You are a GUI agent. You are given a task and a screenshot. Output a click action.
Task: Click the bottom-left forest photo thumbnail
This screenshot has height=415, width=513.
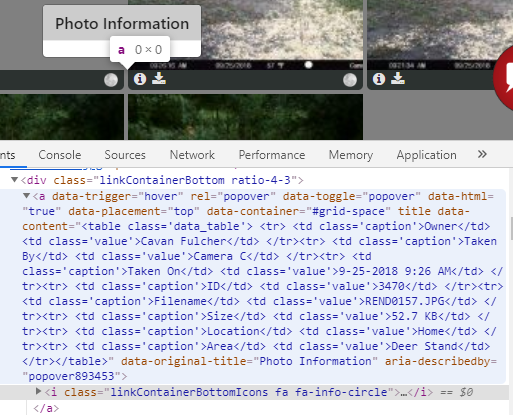(62, 117)
